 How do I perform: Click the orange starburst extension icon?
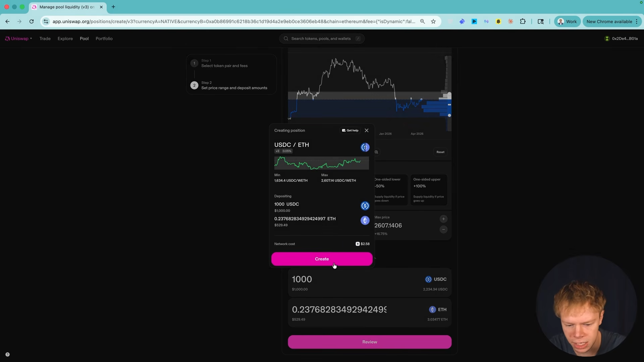511,21
